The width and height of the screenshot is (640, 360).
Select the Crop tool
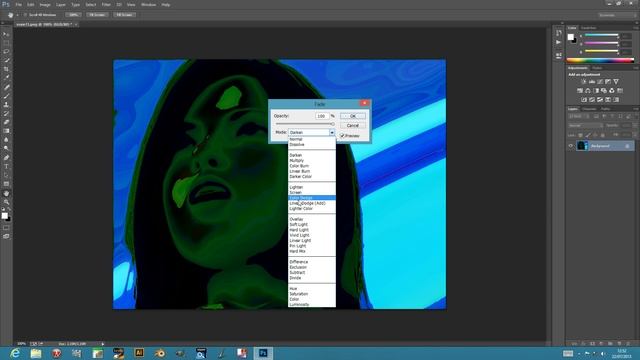[6, 69]
